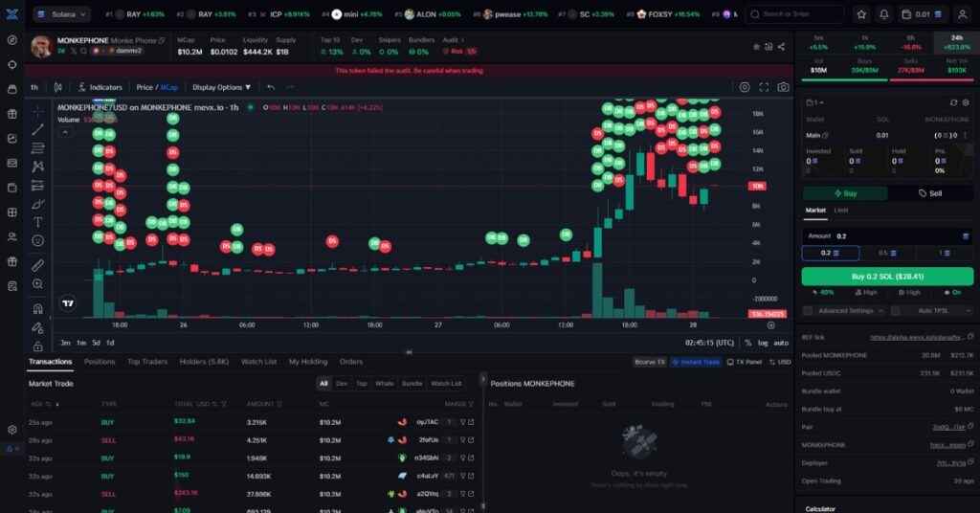
Task: Open Display Options dropdown
Action: click(x=221, y=87)
